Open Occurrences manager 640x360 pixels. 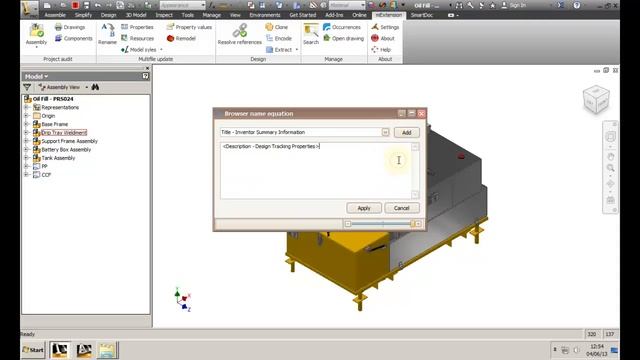click(342, 27)
